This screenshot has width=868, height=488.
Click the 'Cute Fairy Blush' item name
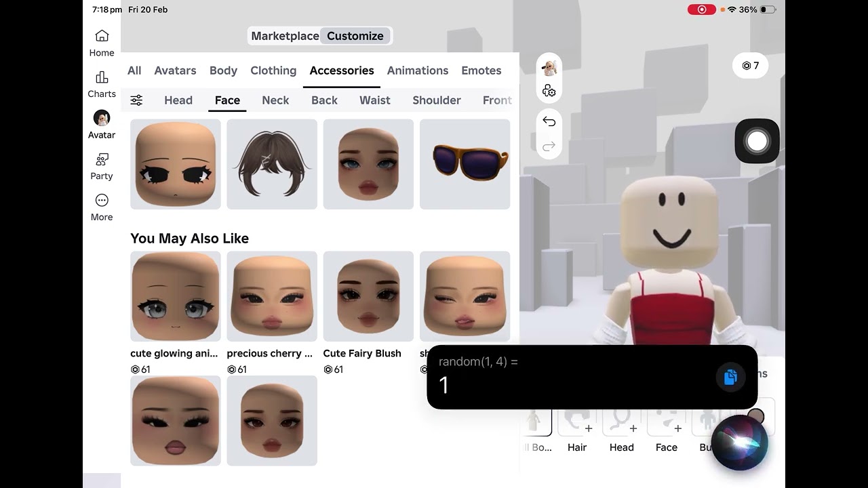coord(362,353)
